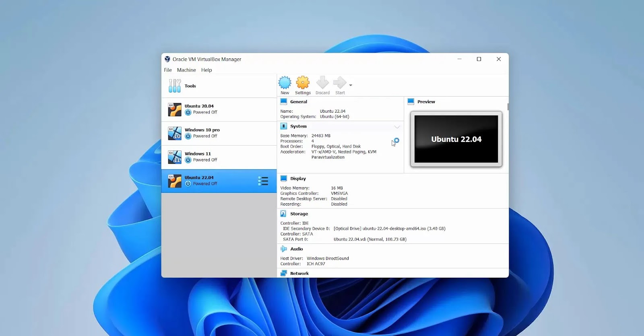644x336 pixels.
Task: Select the Windows 11 machine icon
Action: click(175, 157)
